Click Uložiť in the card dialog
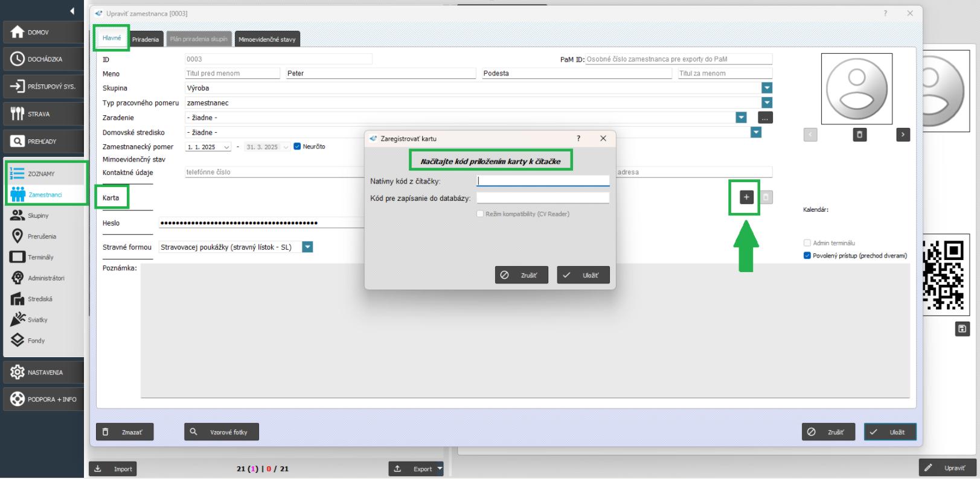The height and width of the screenshot is (479, 980). [583, 275]
